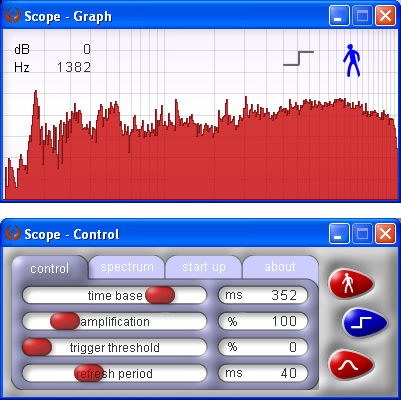Image resolution: width=401 pixels, height=400 pixels.
Task: Click the Scope Graph title icon
Action: tap(13, 16)
